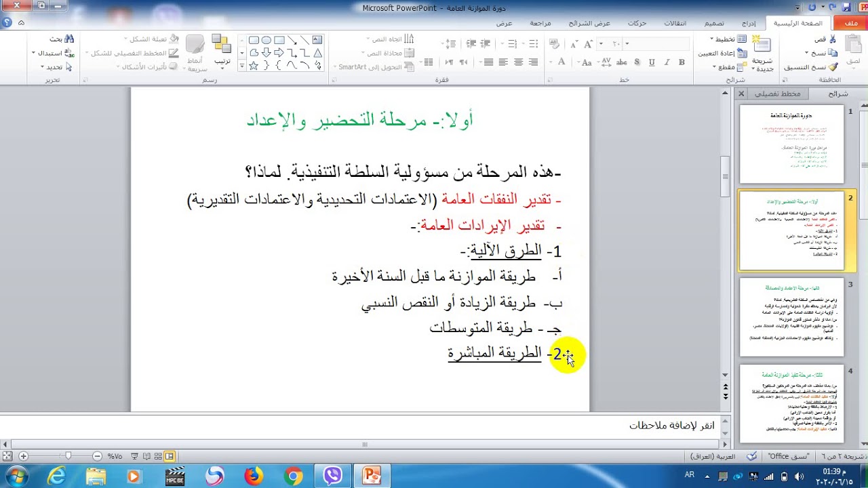Click the notes field (انقر لإضافة ملاحظات)
868x488 pixels.
tap(359, 426)
